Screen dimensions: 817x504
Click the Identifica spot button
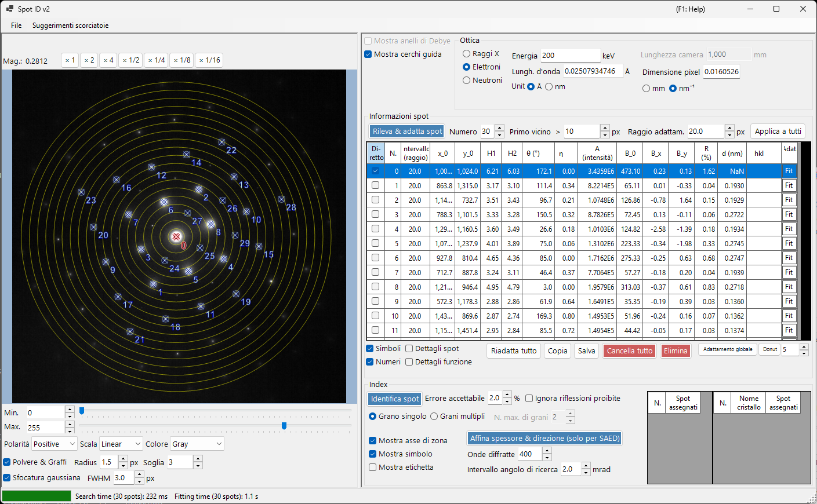395,399
